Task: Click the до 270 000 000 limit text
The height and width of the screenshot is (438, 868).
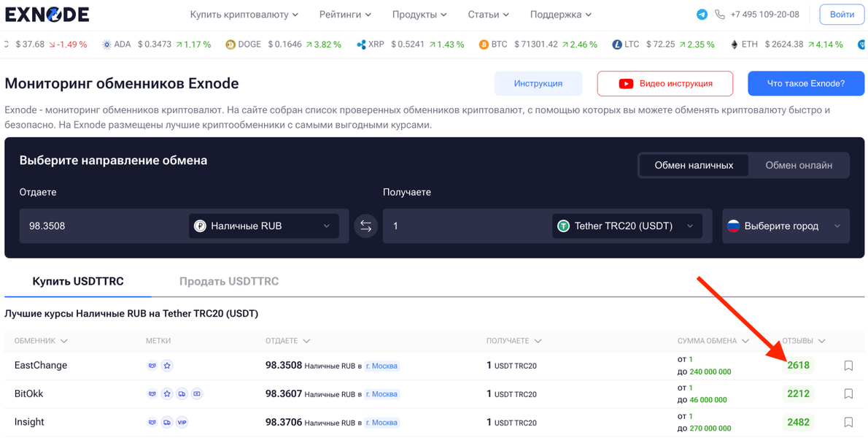Action: coord(705,428)
